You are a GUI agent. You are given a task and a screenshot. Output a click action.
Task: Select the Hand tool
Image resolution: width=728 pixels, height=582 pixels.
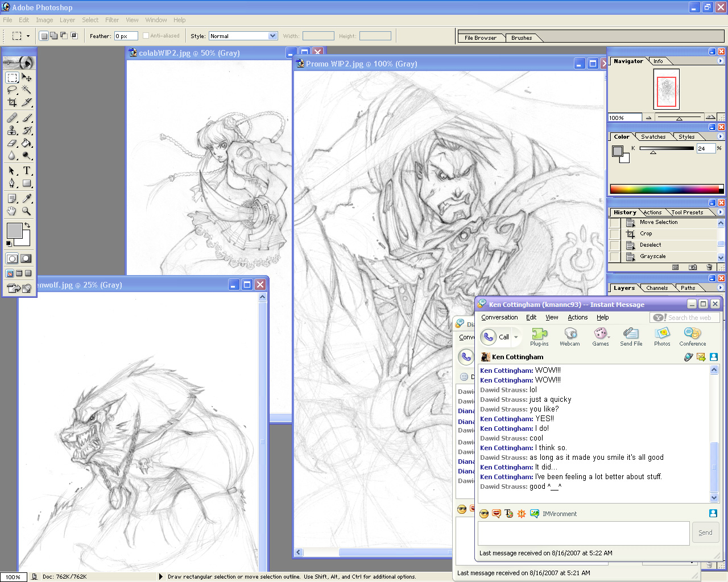tap(12, 211)
